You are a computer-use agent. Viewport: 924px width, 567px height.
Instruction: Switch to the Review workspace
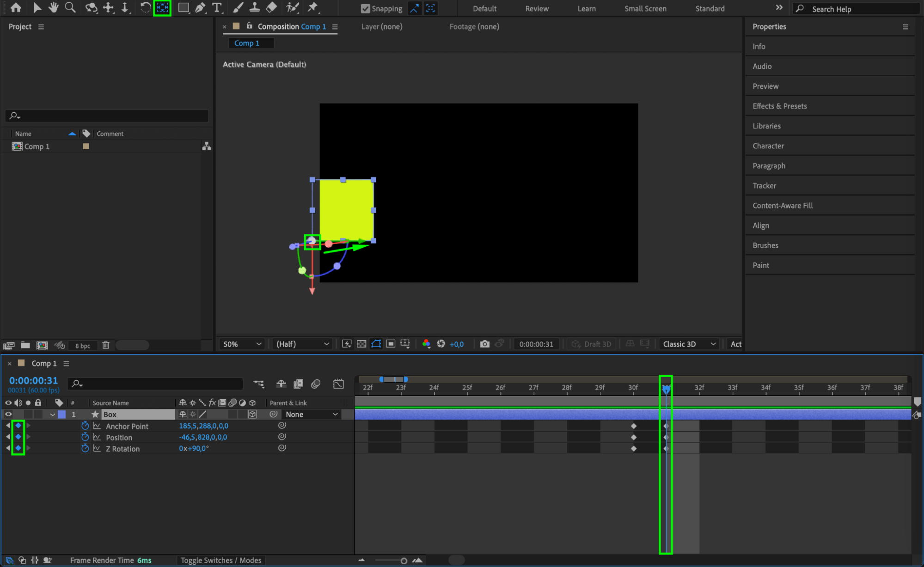[x=537, y=8]
